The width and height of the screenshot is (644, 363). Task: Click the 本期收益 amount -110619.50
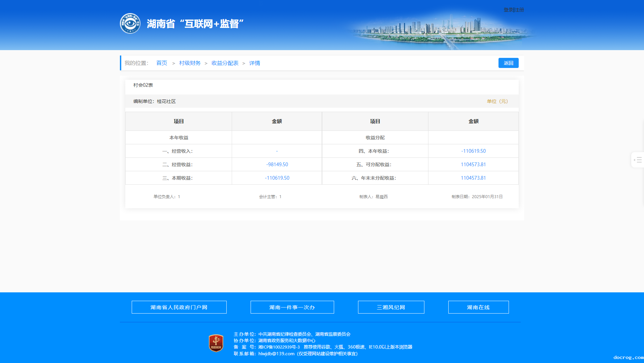point(277,178)
